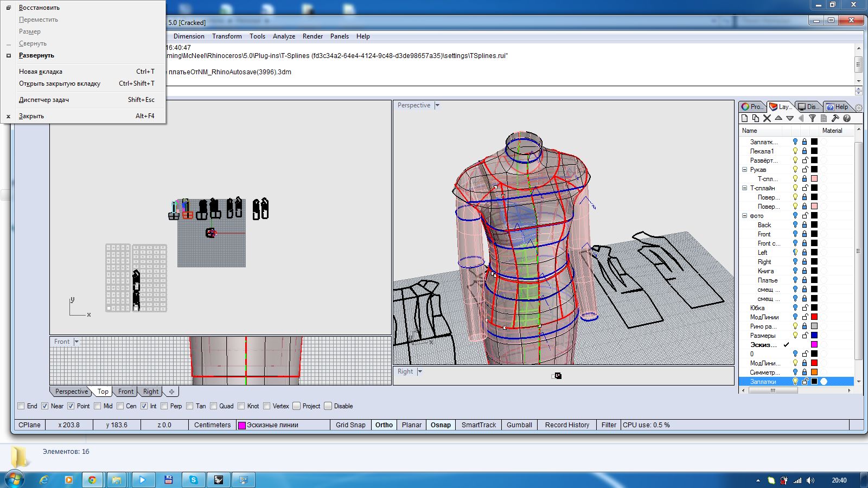Open the Perspective viewport dropdown arrow

[437, 106]
